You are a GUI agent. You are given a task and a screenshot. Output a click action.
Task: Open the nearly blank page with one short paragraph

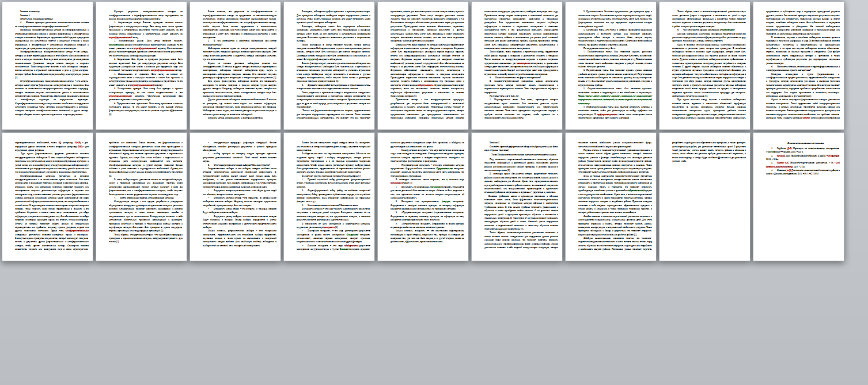pyautogui.click(x=704, y=197)
